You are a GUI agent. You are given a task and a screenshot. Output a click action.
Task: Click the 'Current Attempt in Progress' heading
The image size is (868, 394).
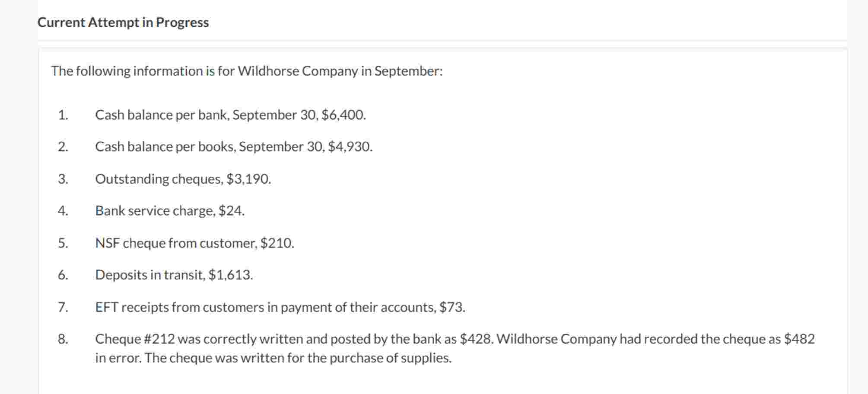click(x=123, y=22)
